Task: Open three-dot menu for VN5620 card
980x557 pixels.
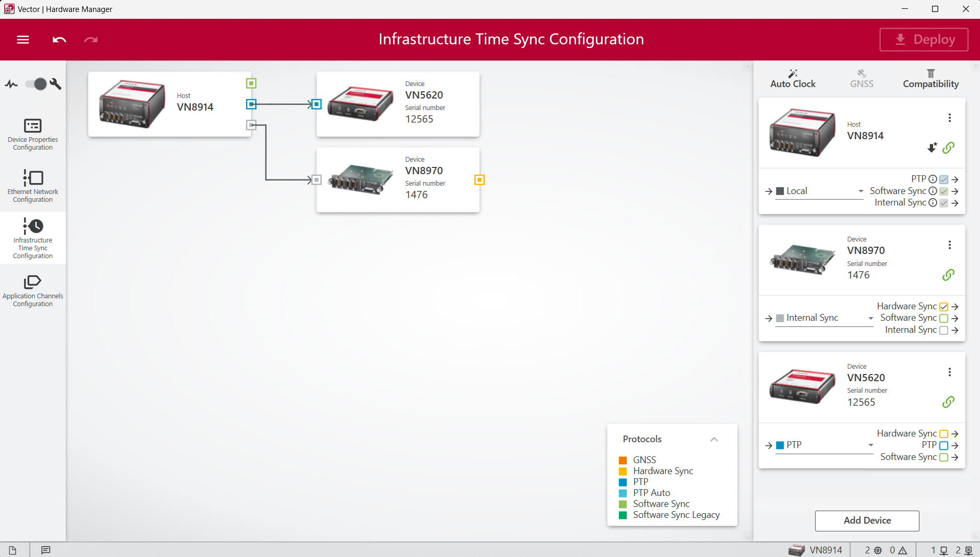Action: (x=949, y=372)
